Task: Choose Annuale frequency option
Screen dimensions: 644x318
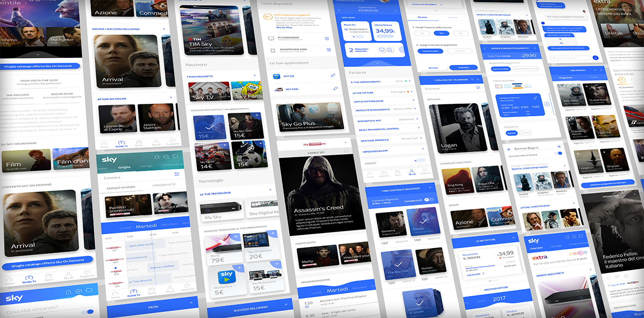Action: pyautogui.click(x=526, y=133)
